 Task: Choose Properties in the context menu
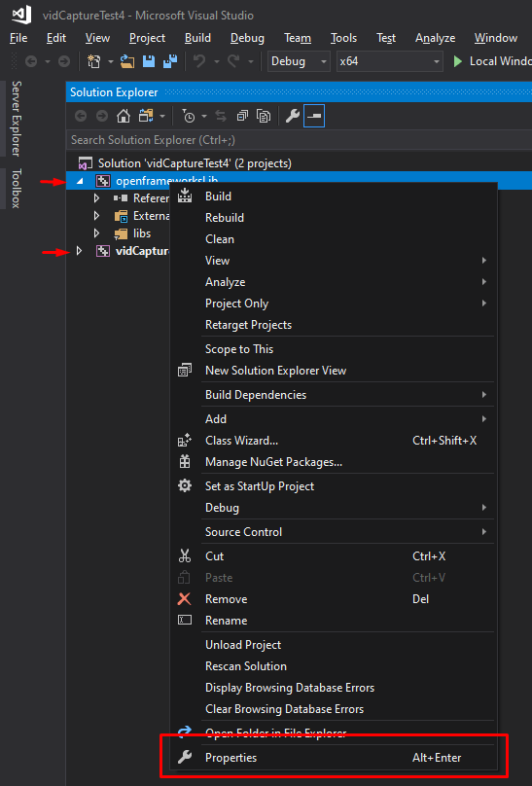coord(334,758)
